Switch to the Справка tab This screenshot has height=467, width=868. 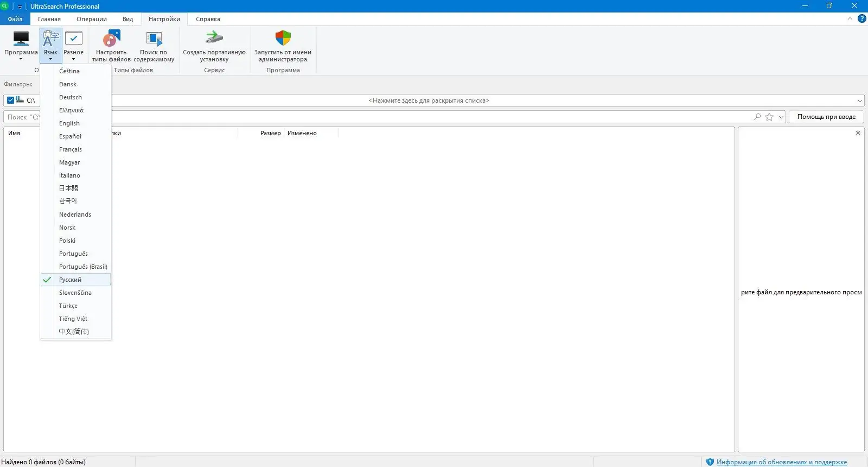point(208,19)
